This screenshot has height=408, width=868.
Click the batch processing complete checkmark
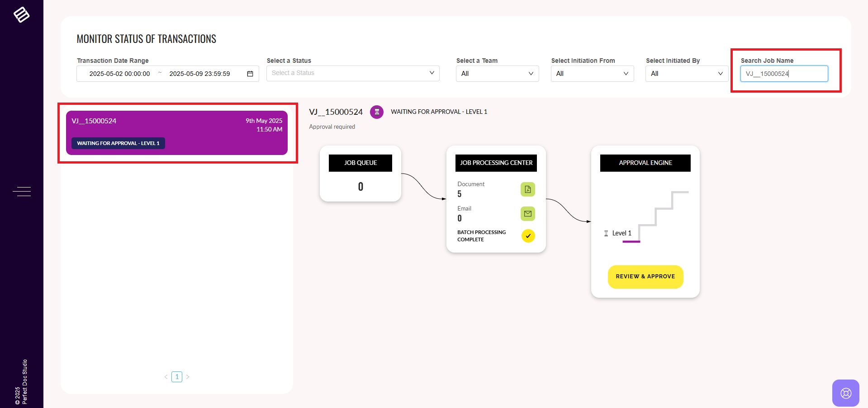coord(528,236)
